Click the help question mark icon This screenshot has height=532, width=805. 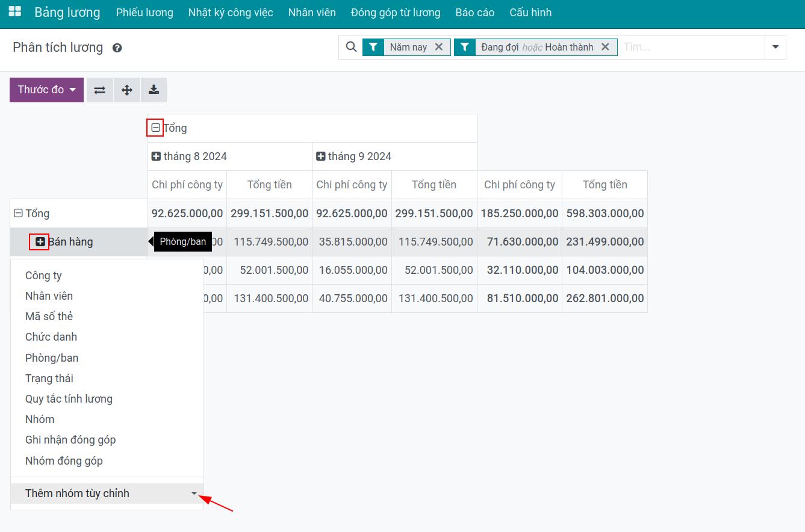(x=117, y=48)
